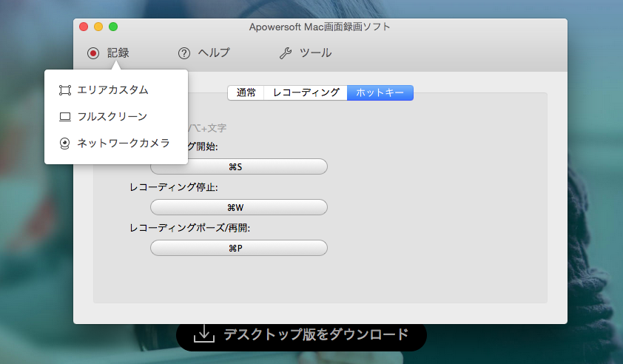623x364 pixels.
Task: Click the ⌘S start recording hotkey field
Action: pyautogui.click(x=239, y=166)
